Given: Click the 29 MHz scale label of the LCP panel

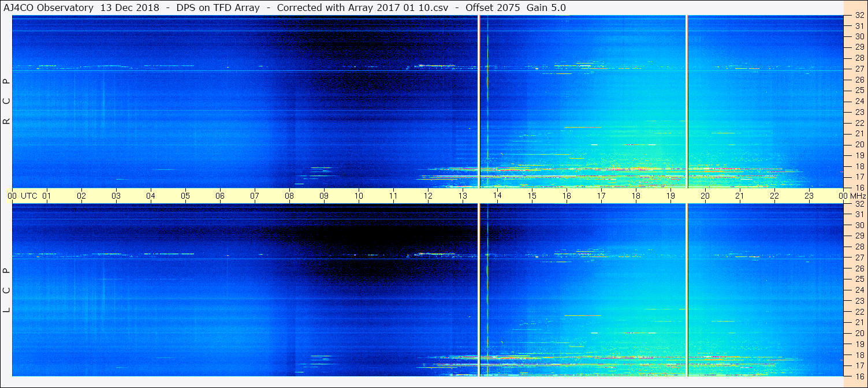Looking at the screenshot, I should pos(859,236).
